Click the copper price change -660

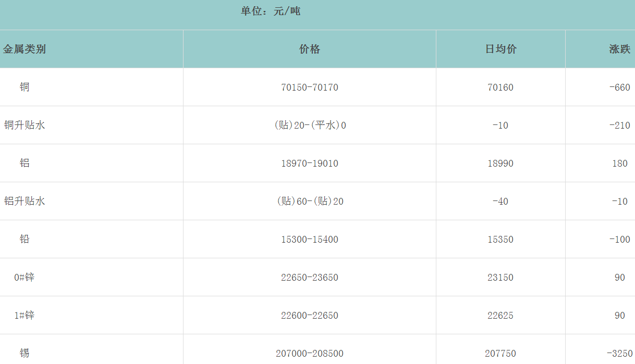(619, 87)
